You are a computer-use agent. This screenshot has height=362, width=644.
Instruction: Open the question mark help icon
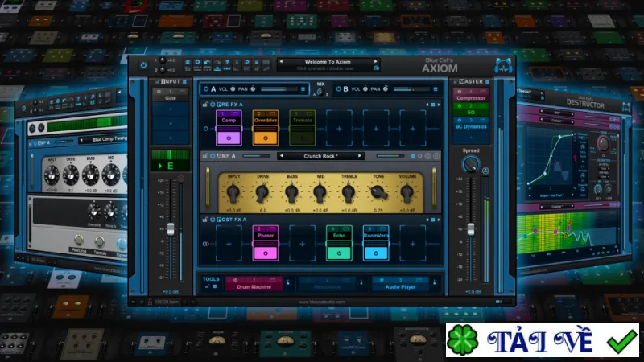227,63
